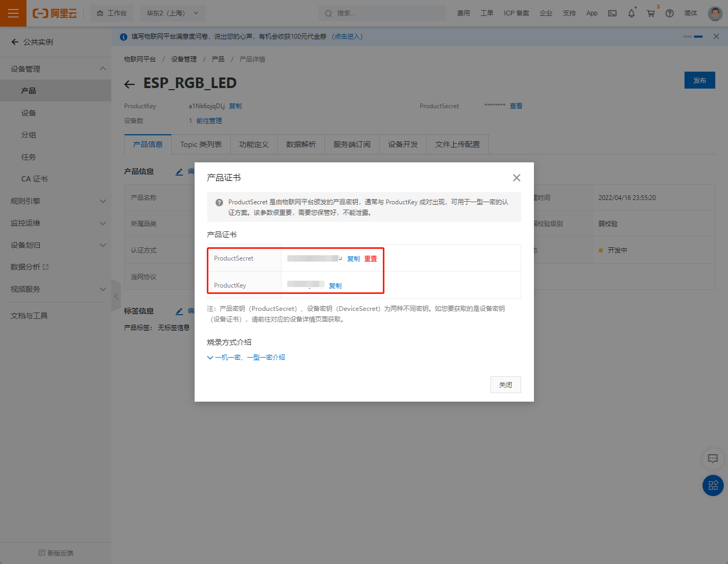Collapse the 设备管理 sidebar section

[103, 68]
